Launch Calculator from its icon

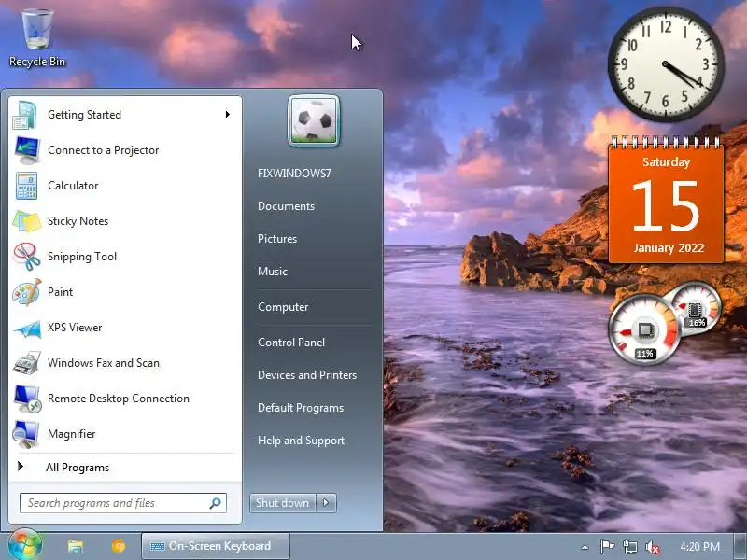pyautogui.click(x=26, y=186)
